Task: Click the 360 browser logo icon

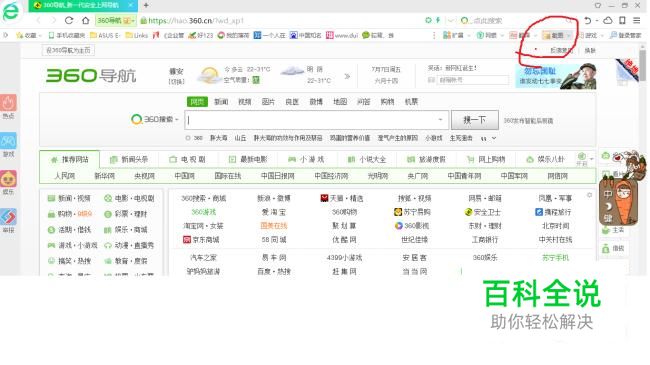Action: (x=10, y=11)
